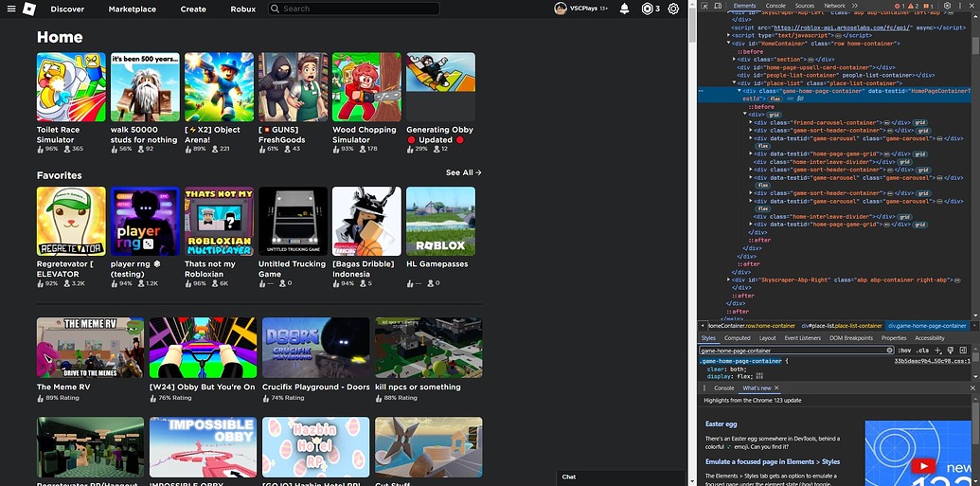Click the Chat bar at the bottom
Image resolution: width=980 pixels, height=486 pixels.
620,477
